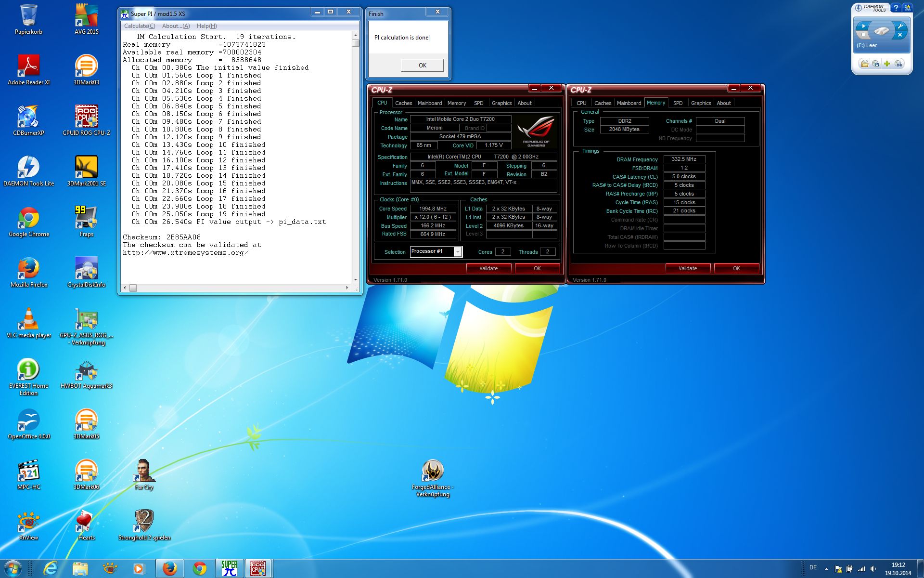
Task: Open Calculate menu in Super PI
Action: [x=140, y=26]
